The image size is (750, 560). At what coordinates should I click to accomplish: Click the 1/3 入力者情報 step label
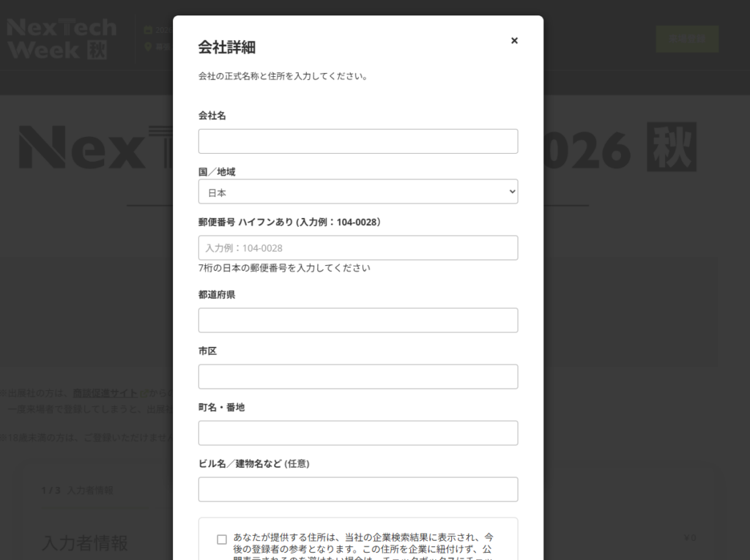(77, 490)
